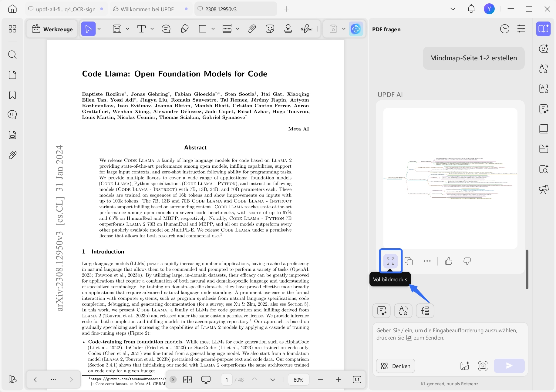
Task: Give thumbs up to the AI response
Action: coord(449,261)
